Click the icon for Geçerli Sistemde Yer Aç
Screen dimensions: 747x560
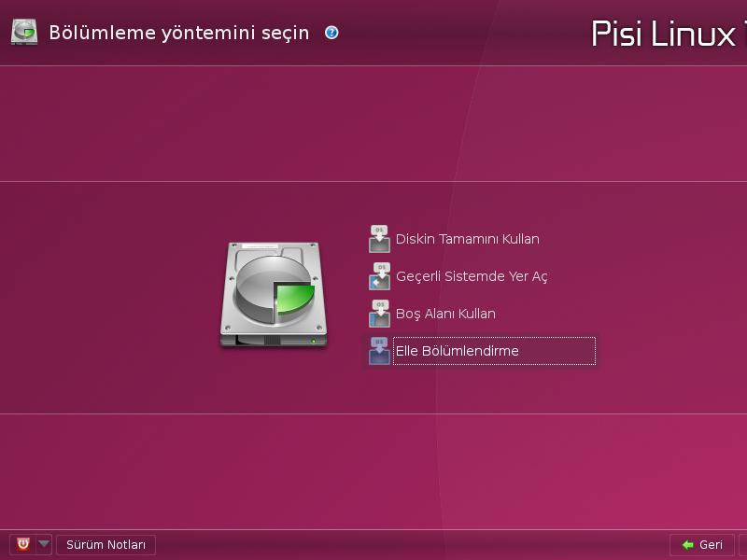(380, 276)
